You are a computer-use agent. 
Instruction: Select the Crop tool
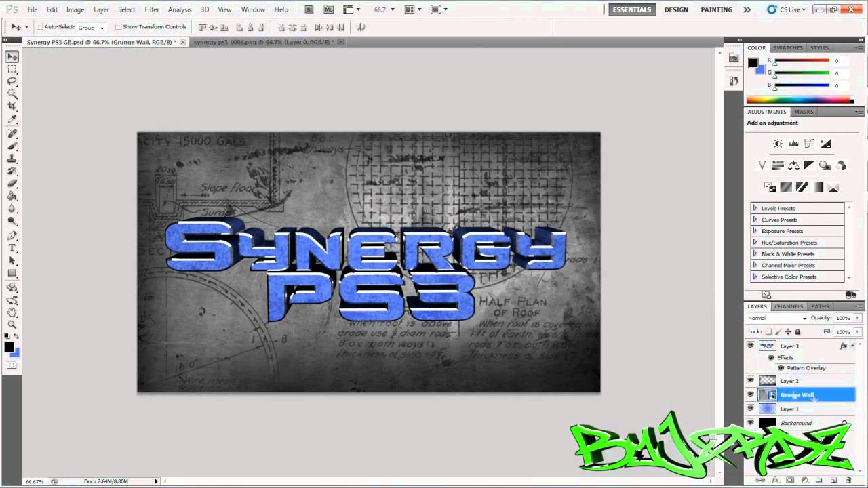point(12,106)
